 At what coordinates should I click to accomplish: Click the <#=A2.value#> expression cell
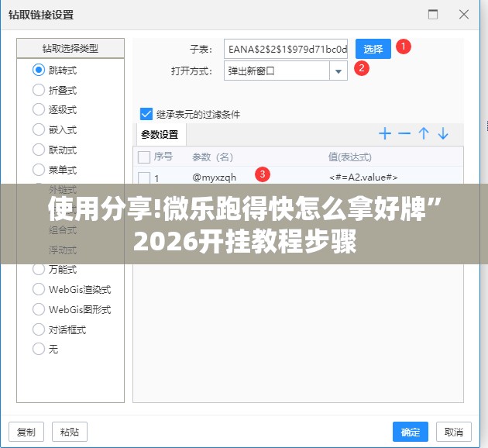[363, 177]
